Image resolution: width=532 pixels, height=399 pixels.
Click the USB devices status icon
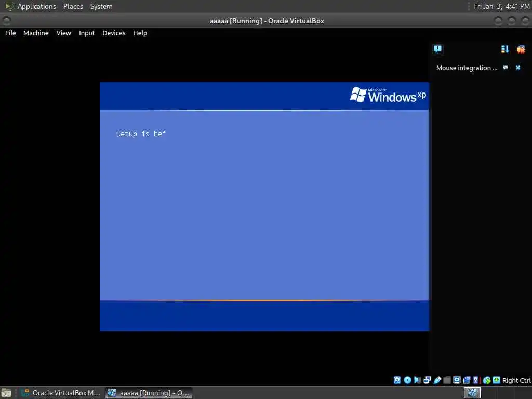437,380
